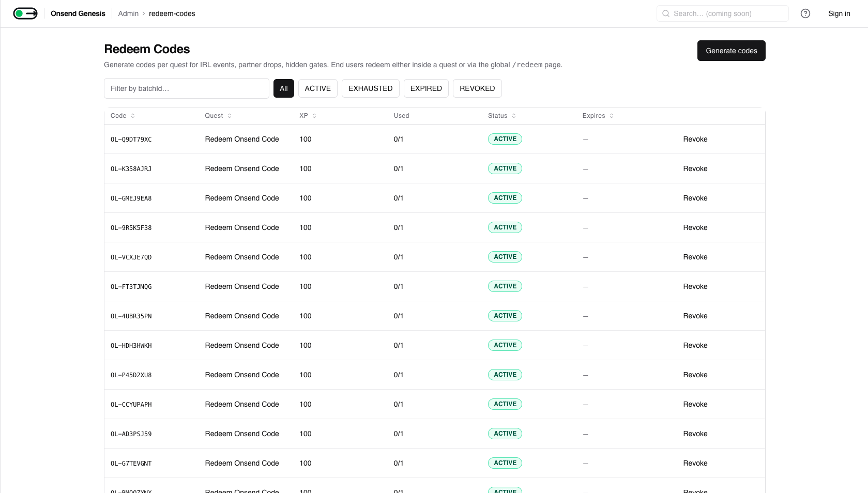Select code text OL-P45D2XU8
This screenshot has height=493, width=868.
pos(131,375)
